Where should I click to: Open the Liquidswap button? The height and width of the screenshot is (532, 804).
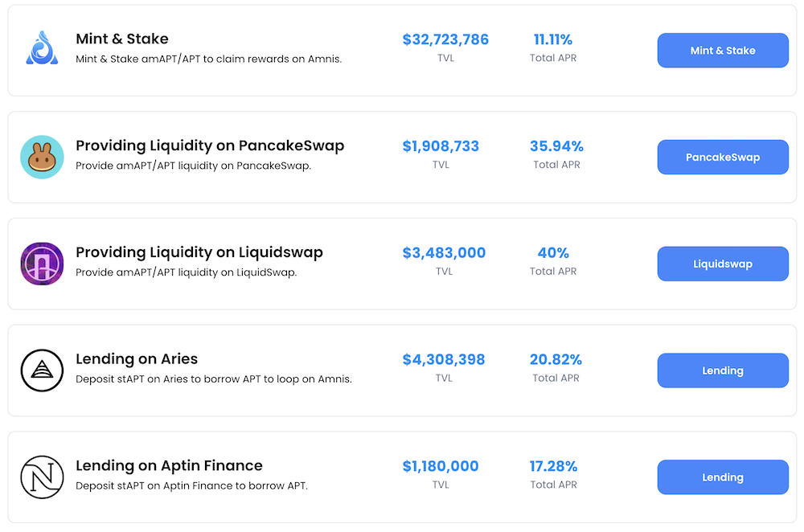pos(722,264)
